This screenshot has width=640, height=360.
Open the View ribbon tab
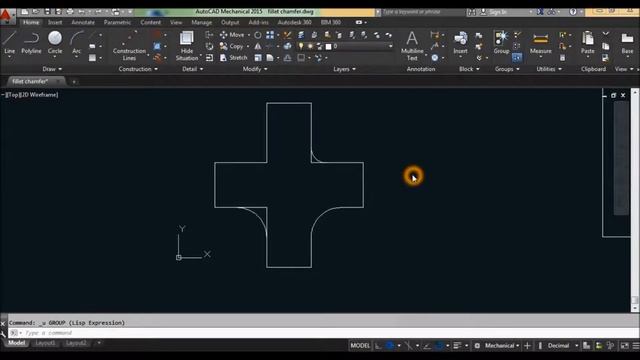pyautogui.click(x=176, y=22)
